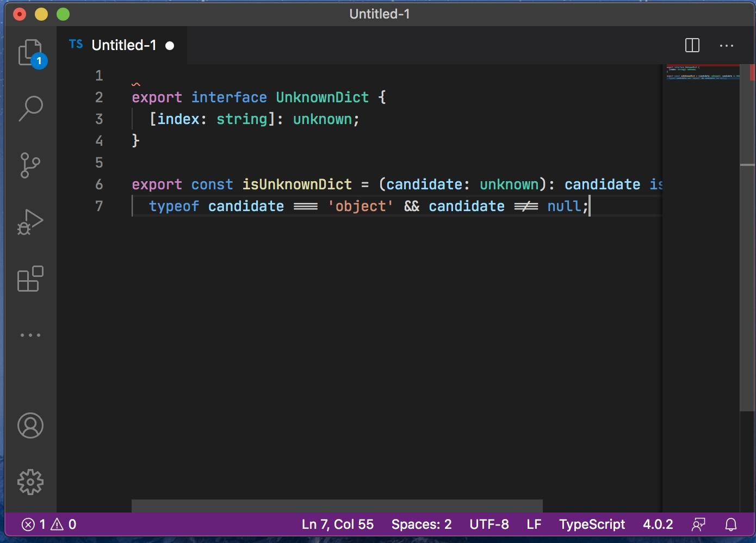Open the Search view
This screenshot has width=756, height=543.
[30, 108]
